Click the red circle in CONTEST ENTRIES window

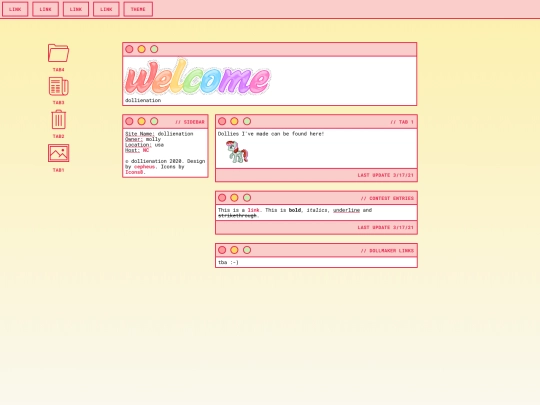[x=222, y=198]
